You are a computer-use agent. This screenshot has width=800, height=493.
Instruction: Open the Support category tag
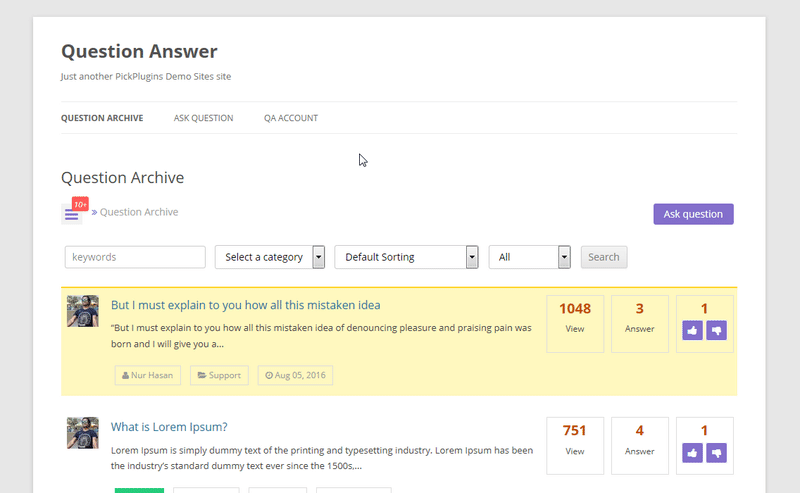click(219, 375)
